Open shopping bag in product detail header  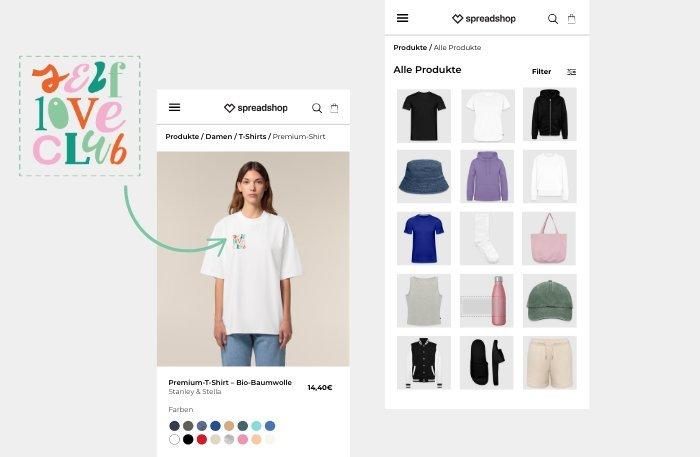pos(334,108)
